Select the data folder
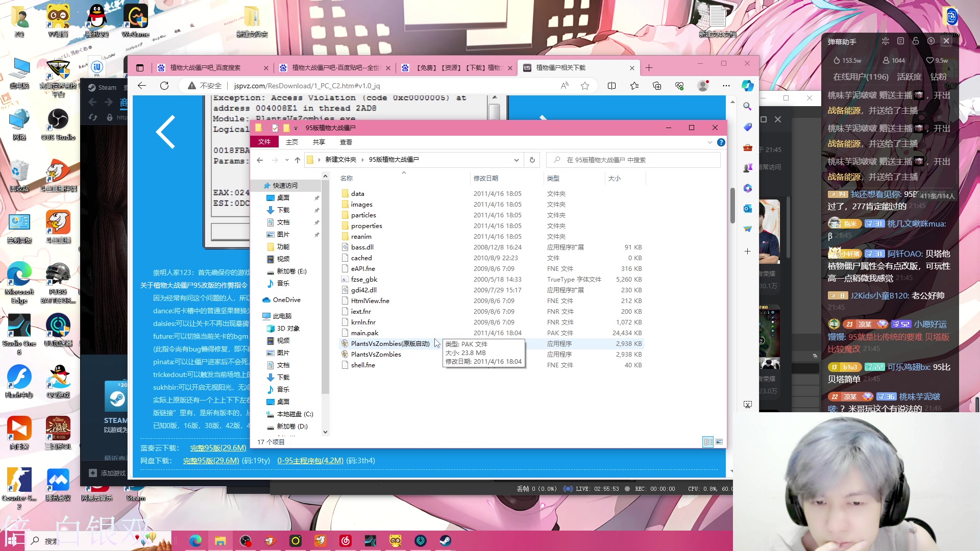 click(357, 194)
